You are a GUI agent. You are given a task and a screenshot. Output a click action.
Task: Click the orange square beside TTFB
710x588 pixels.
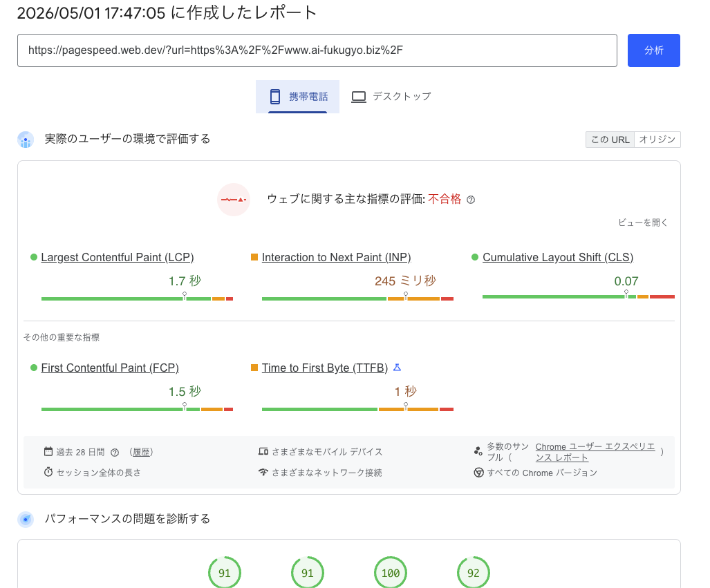[x=254, y=368]
